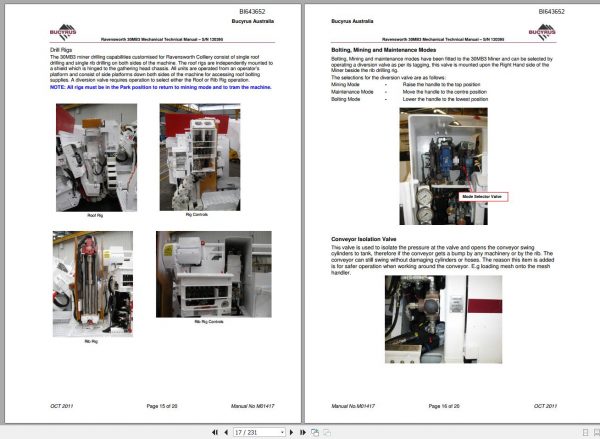This screenshot has height=439, width=600.
Task: Go to the previous page
Action: [x=226, y=432]
